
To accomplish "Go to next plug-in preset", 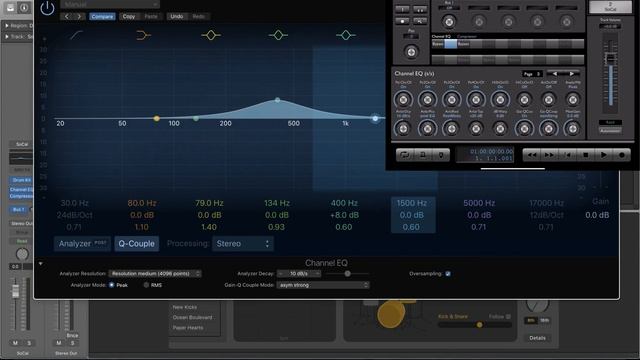I will (79, 16).
